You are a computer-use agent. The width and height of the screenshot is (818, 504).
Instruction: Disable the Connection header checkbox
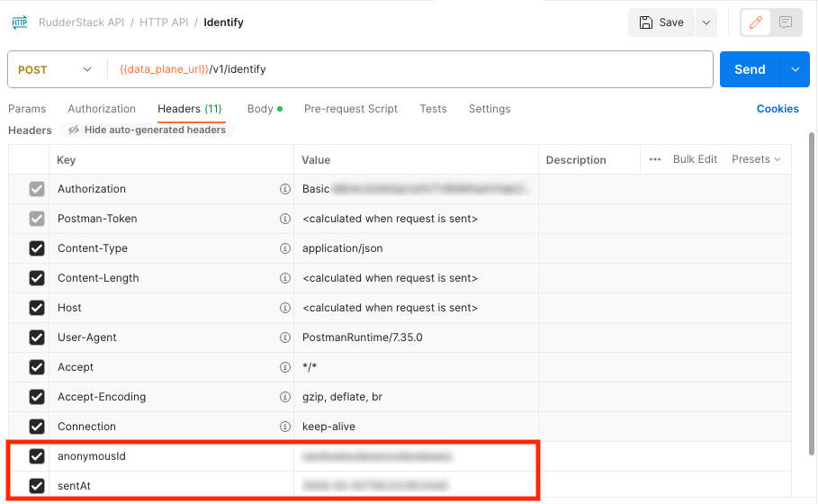37,427
